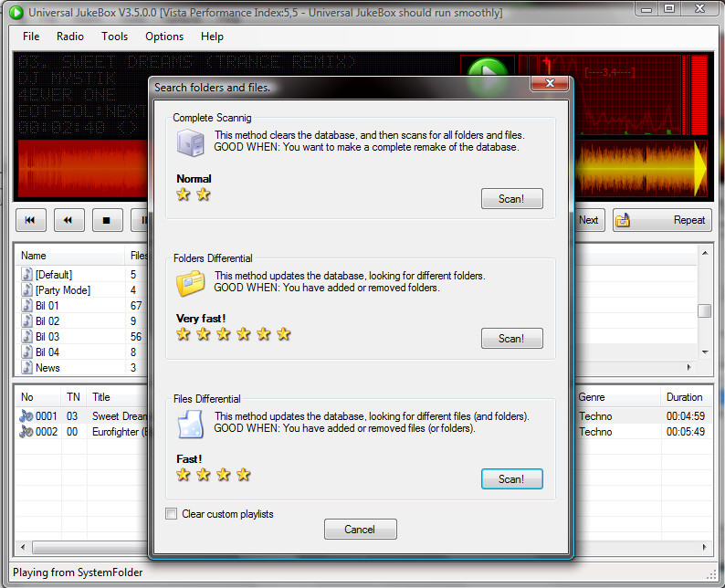Click the playlist vertical scrollbar thumb
Viewport: 725px width, 588px height.
[x=705, y=310]
